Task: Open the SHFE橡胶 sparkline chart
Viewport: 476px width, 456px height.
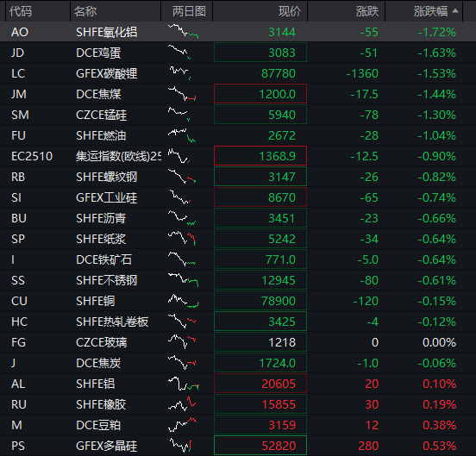Action: 182,404
